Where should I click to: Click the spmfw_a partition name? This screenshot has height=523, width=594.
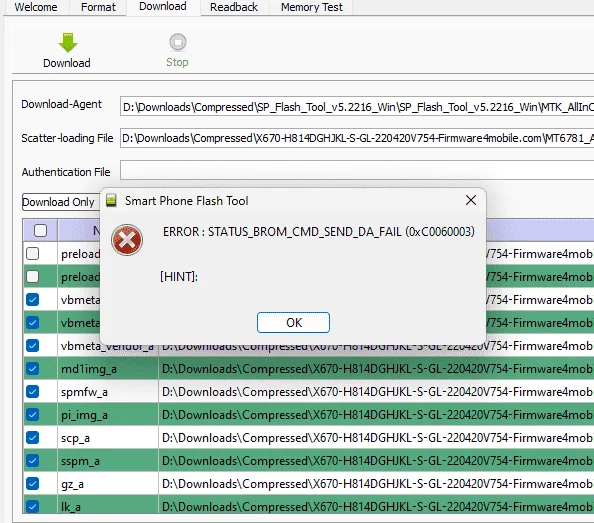pyautogui.click(x=84, y=392)
